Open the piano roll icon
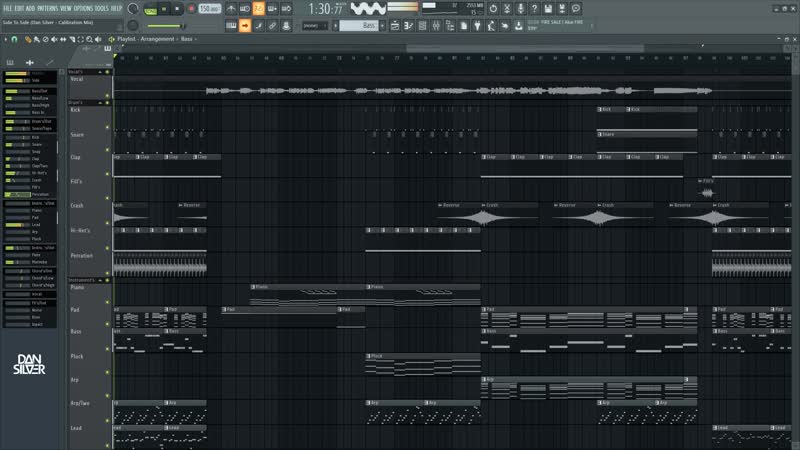 409,26
